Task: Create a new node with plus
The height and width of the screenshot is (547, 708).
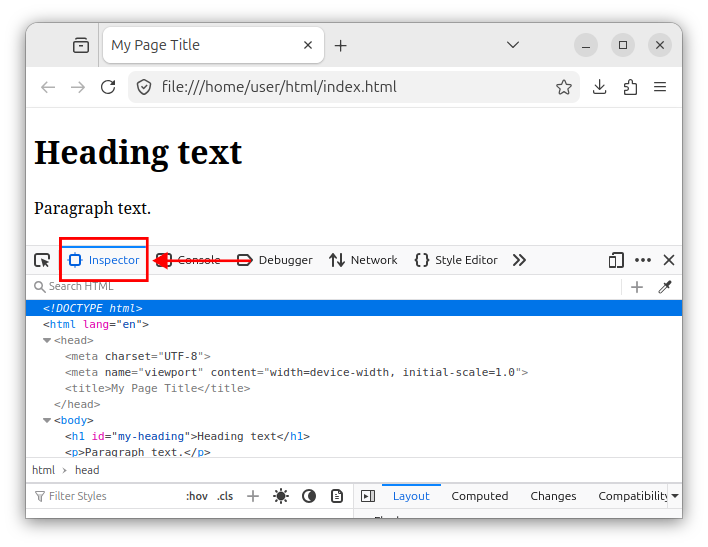Action: (x=637, y=287)
